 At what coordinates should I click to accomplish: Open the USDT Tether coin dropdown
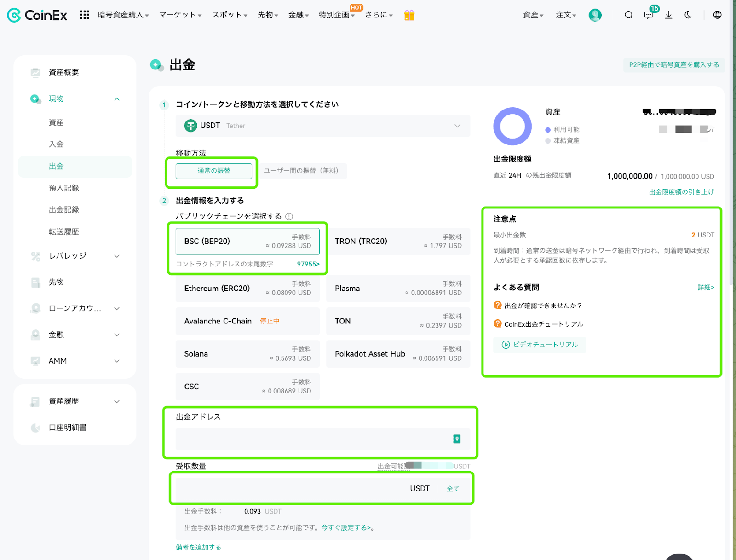click(323, 126)
